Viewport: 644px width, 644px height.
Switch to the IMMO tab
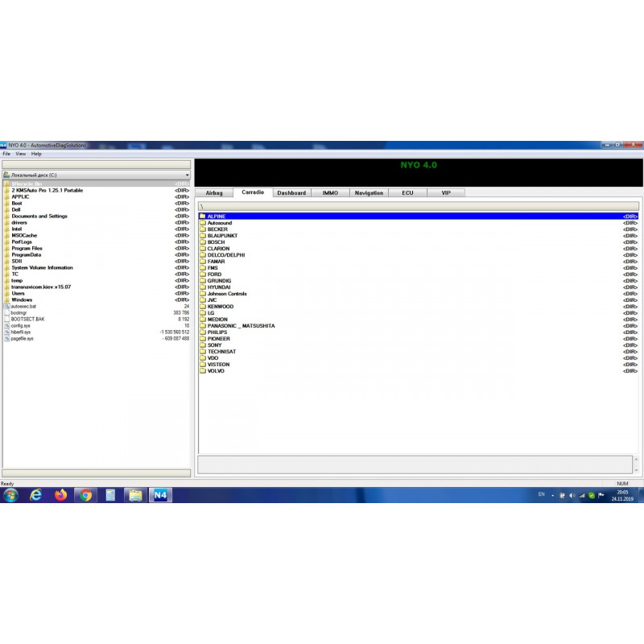pyautogui.click(x=330, y=193)
